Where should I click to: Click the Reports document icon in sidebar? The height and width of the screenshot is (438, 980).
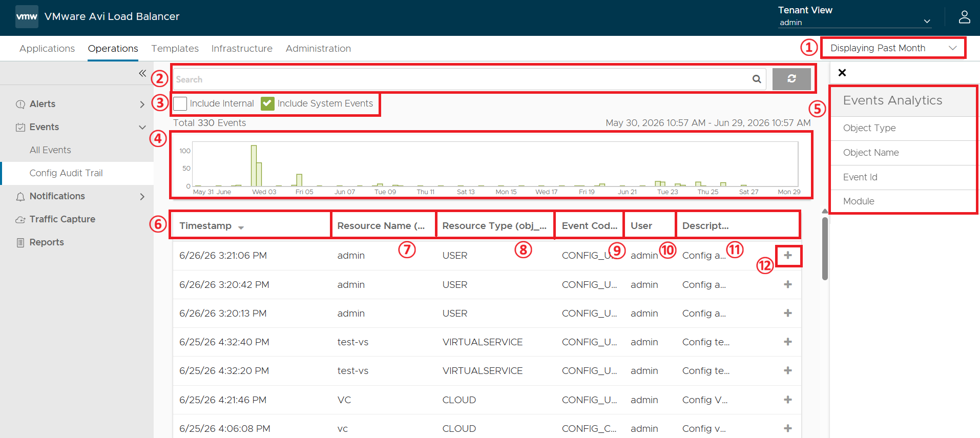(x=20, y=242)
